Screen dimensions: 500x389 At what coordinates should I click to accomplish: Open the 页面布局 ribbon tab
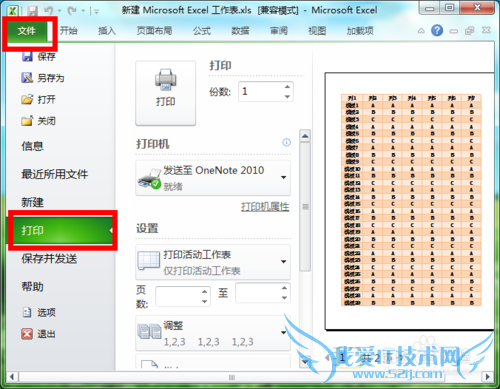[x=154, y=31]
